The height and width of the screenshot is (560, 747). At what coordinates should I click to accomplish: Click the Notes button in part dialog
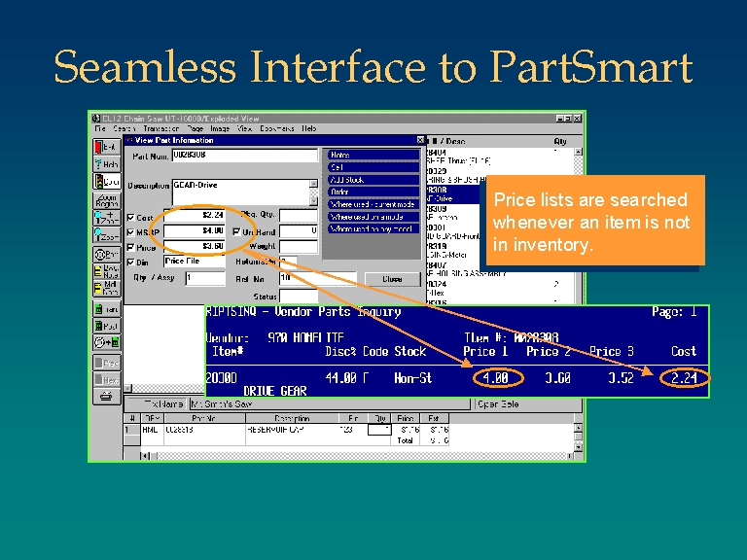(373, 155)
